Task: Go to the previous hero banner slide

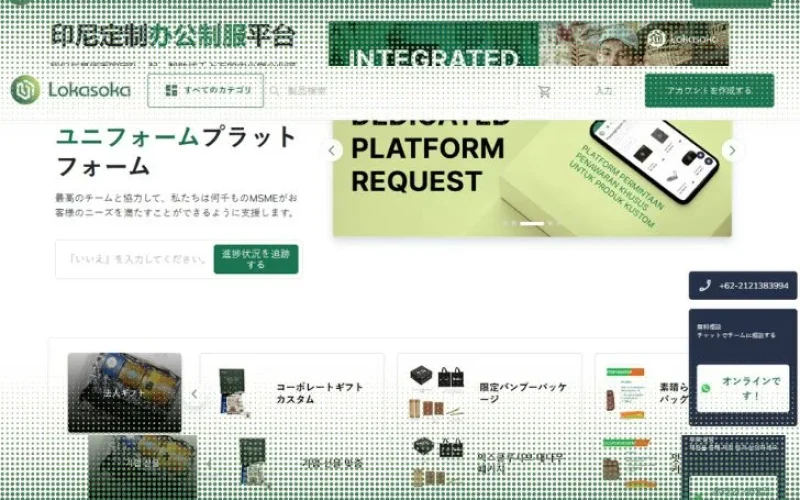Action: [332, 151]
